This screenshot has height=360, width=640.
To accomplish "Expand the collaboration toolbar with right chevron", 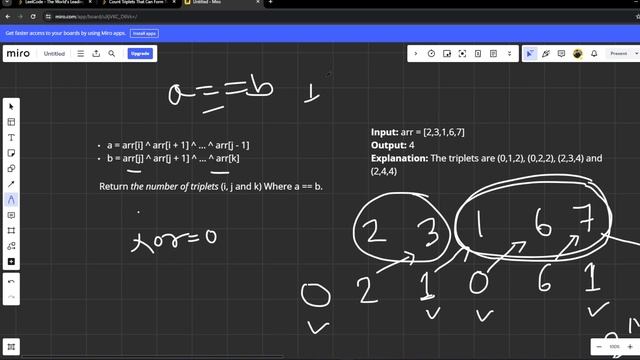I will (416, 53).
